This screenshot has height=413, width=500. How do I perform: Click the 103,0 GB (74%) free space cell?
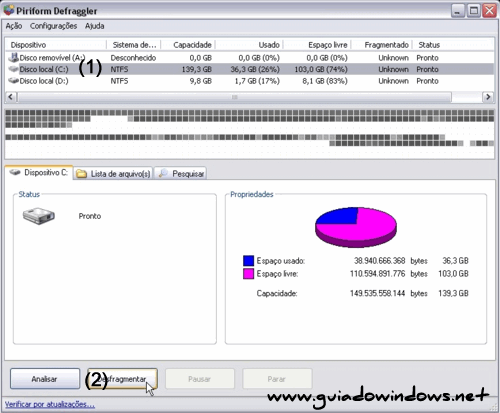(321, 69)
